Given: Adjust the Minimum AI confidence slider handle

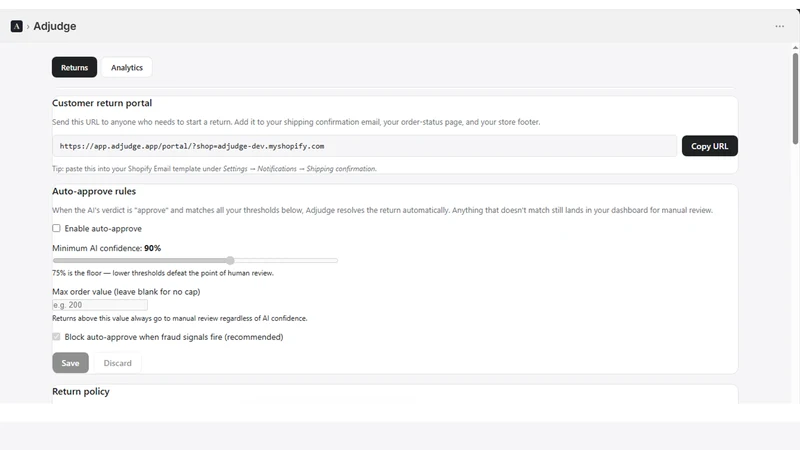Looking at the screenshot, I should coord(230,260).
